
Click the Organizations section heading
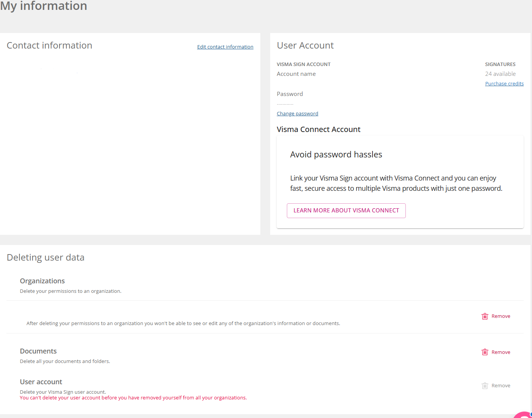(x=42, y=281)
